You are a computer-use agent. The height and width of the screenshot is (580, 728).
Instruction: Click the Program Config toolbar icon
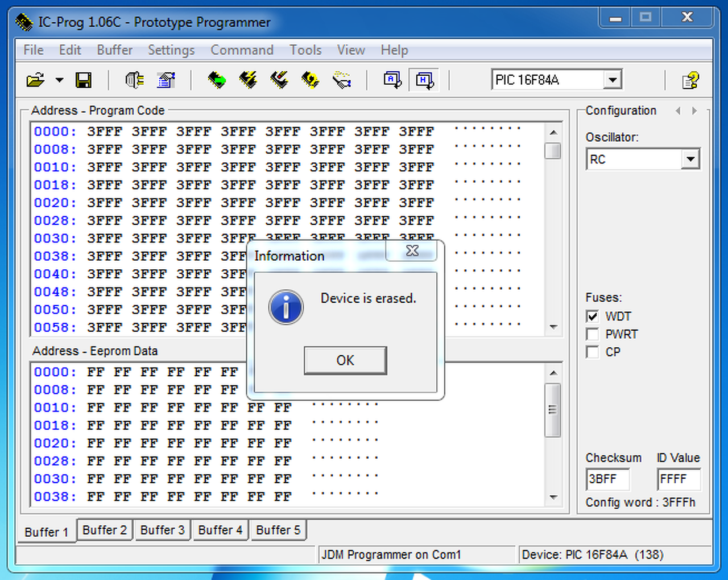pyautogui.click(x=279, y=80)
